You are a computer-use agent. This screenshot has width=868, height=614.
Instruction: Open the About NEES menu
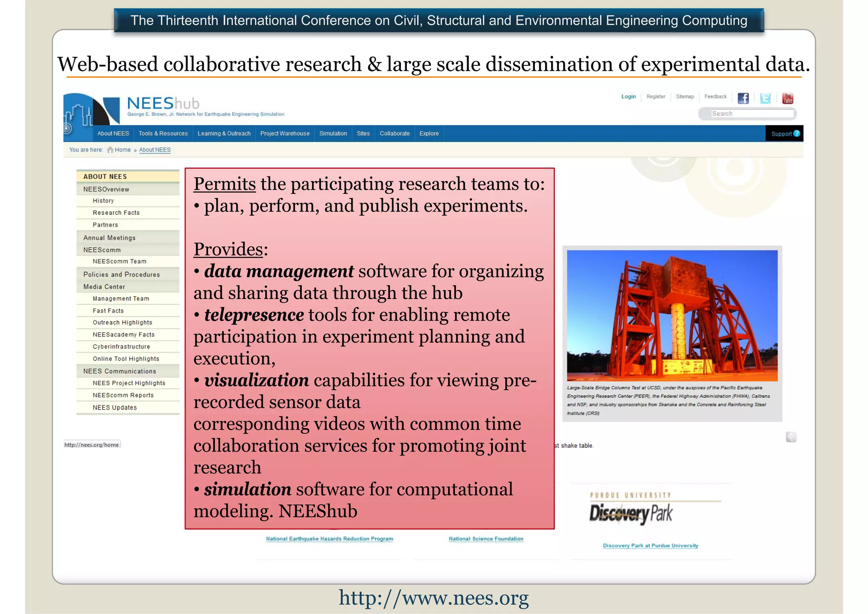[113, 134]
